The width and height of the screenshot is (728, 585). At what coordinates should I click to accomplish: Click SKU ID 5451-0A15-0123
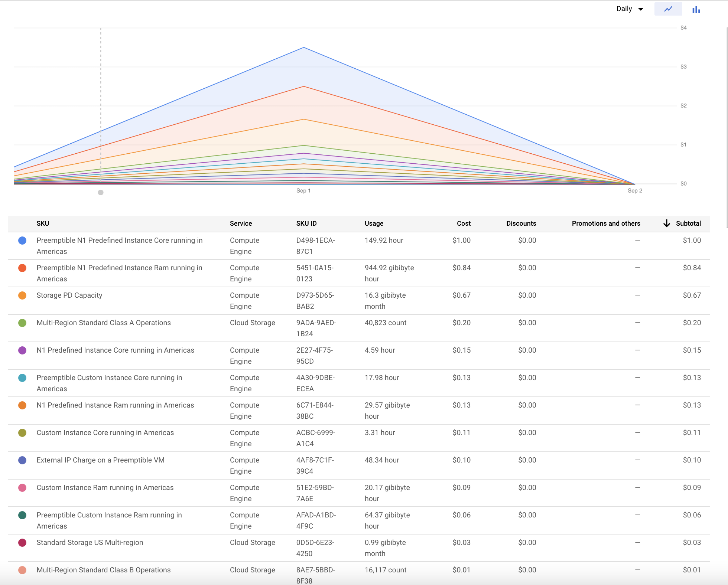pos(315,273)
